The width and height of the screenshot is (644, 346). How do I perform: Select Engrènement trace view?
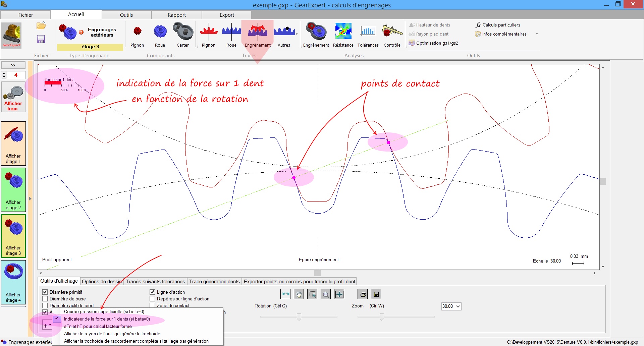[x=258, y=35]
